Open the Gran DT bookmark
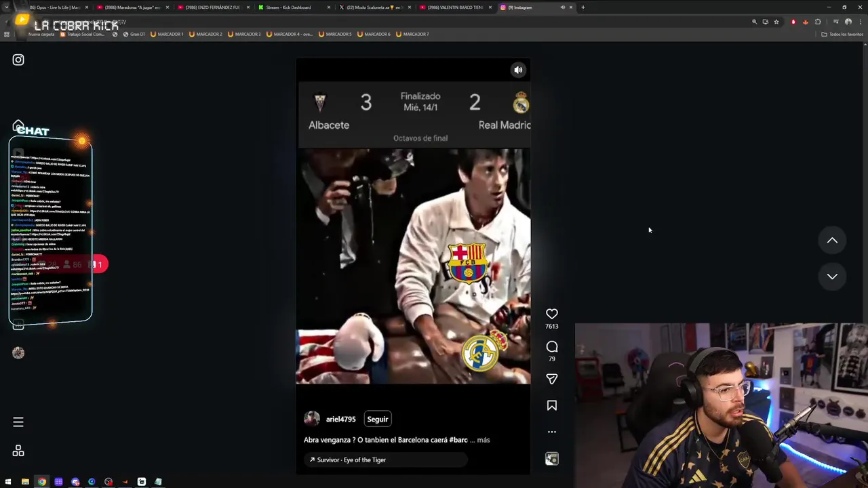Viewport: 868px width, 488px height. tap(134, 34)
